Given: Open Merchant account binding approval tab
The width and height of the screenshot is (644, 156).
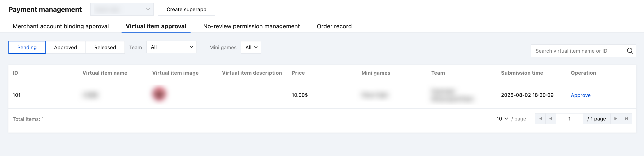Looking at the screenshot, I should tap(61, 26).
